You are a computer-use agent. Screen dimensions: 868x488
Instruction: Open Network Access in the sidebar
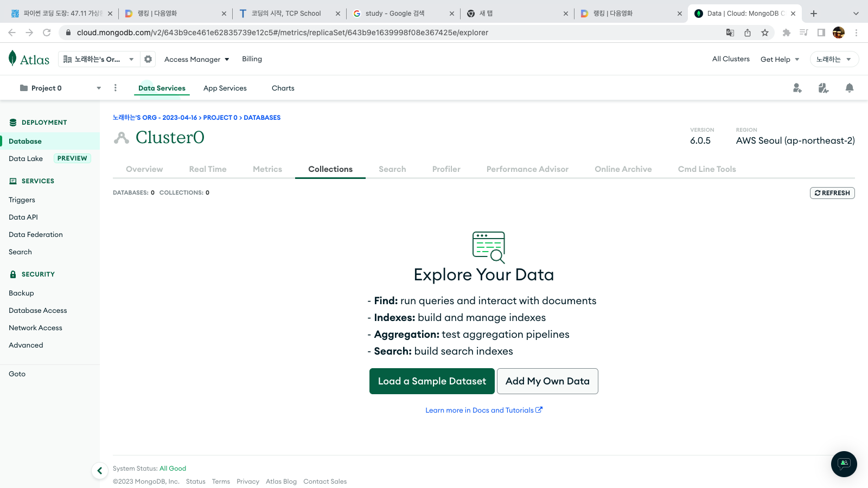pos(35,328)
